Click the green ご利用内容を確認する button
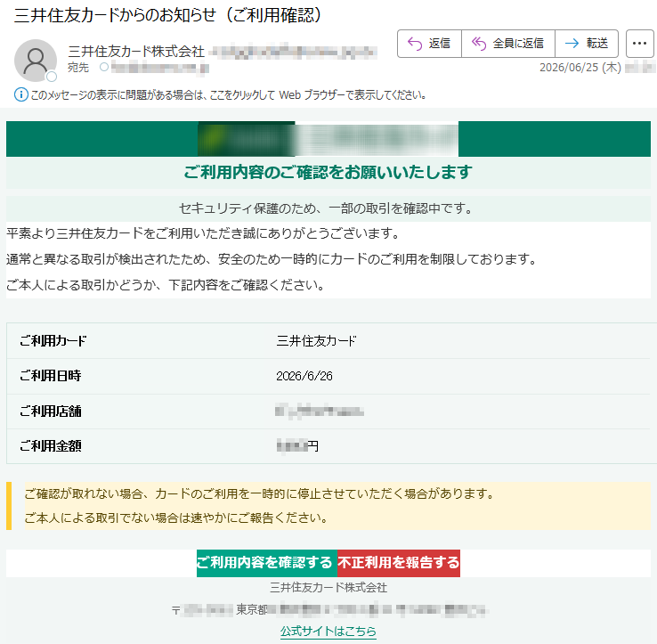 click(267, 563)
